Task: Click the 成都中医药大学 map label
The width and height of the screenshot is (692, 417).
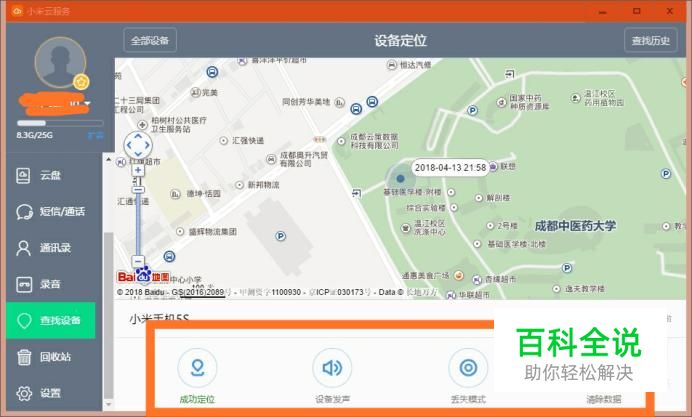Action: coord(575,226)
